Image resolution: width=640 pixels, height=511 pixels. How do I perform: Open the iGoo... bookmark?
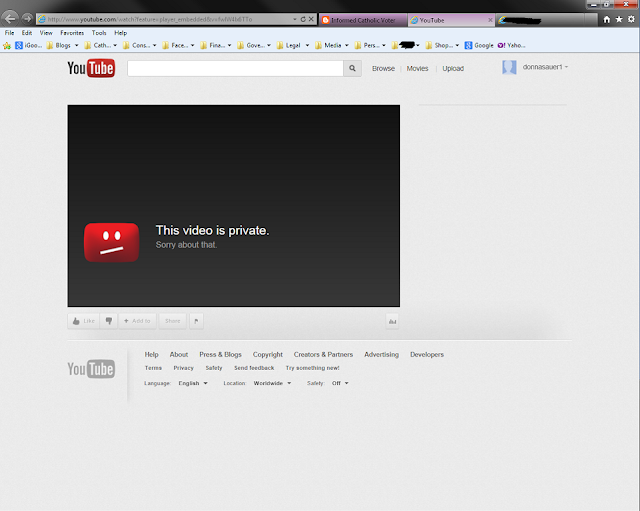tap(29, 45)
